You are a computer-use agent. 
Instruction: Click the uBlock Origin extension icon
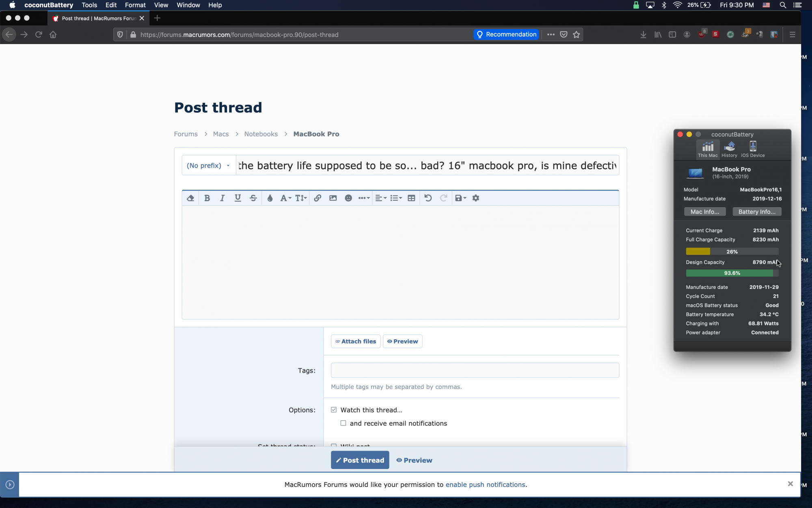tap(702, 34)
